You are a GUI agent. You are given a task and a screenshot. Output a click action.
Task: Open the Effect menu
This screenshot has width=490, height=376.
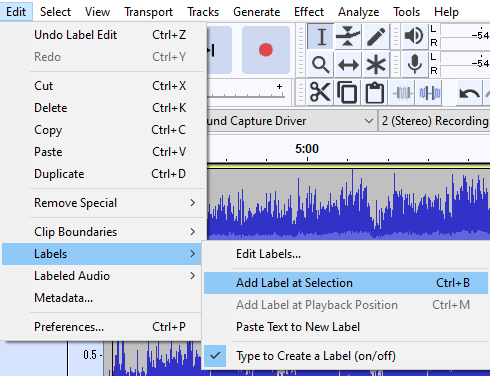(x=309, y=12)
